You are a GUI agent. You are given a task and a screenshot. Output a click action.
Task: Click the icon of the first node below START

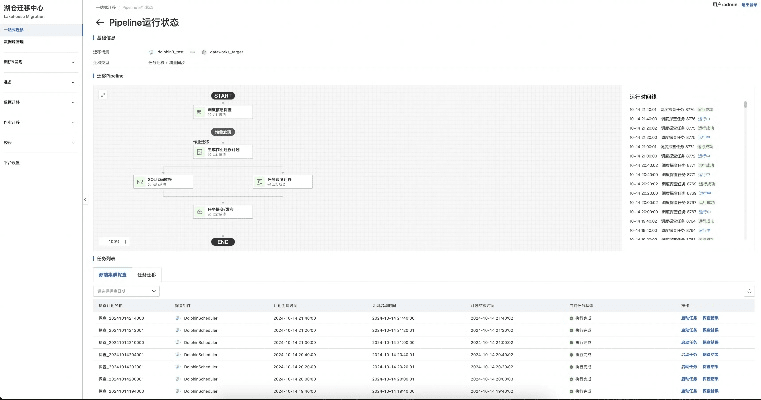200,112
